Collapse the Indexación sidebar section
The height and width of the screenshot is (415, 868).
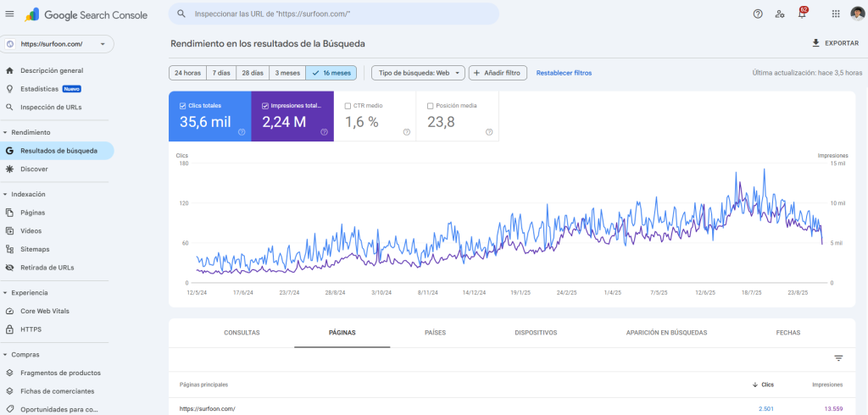(6, 194)
